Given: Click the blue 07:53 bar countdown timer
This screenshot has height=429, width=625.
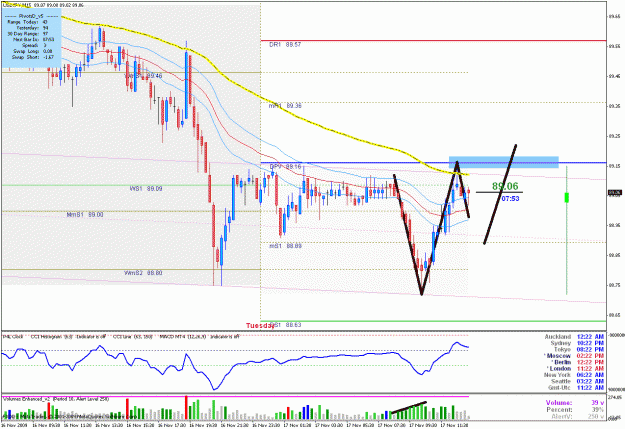Looking at the screenshot, I should tap(510, 199).
